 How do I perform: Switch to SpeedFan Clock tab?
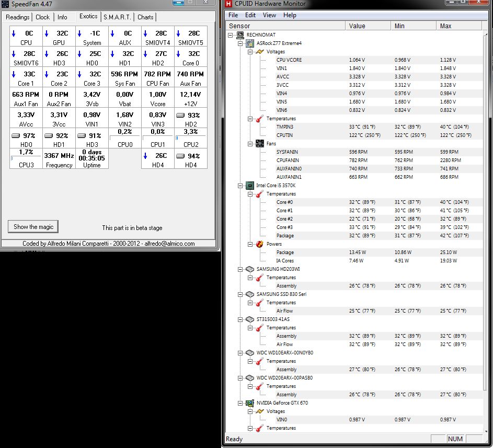pos(42,17)
